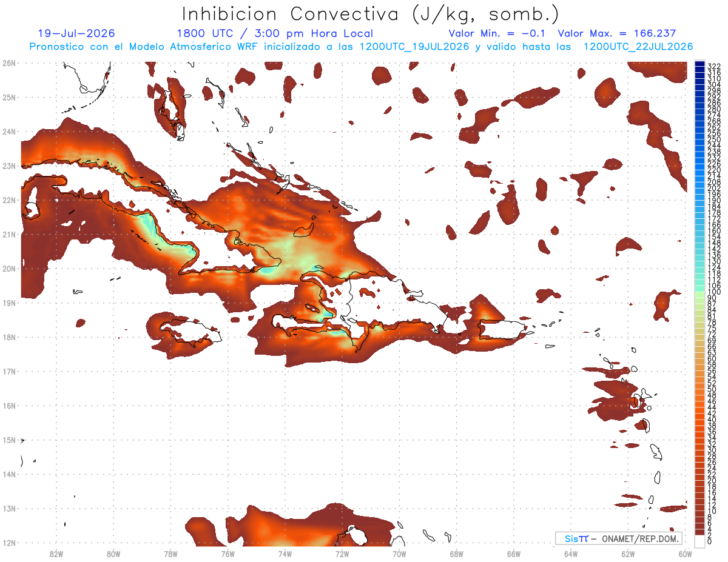
Task: Click the 24N latitude label
Action: 9,131
